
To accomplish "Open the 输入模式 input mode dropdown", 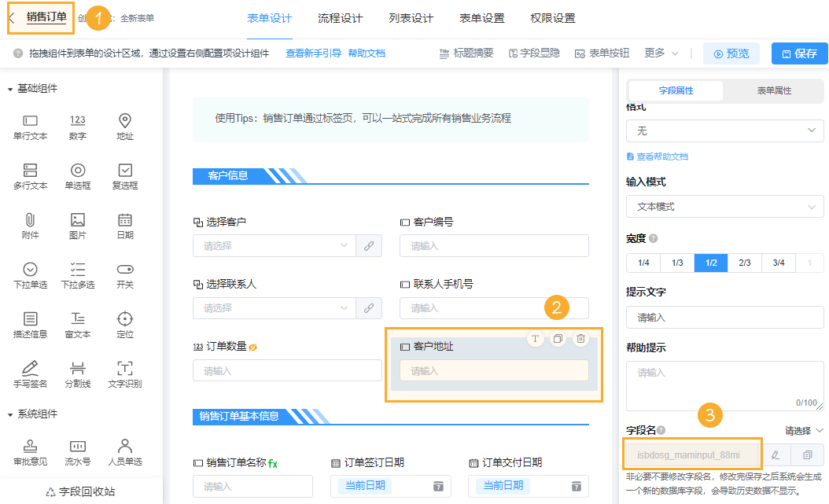I will point(724,206).
